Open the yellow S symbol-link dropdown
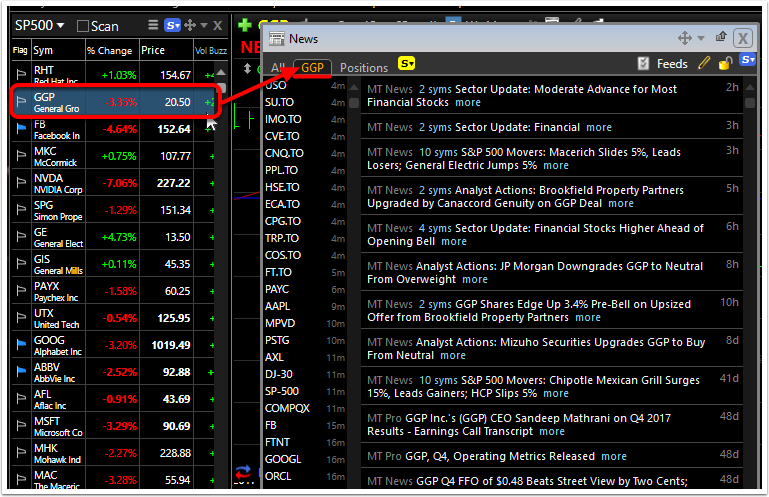769x497 pixels. [407, 63]
